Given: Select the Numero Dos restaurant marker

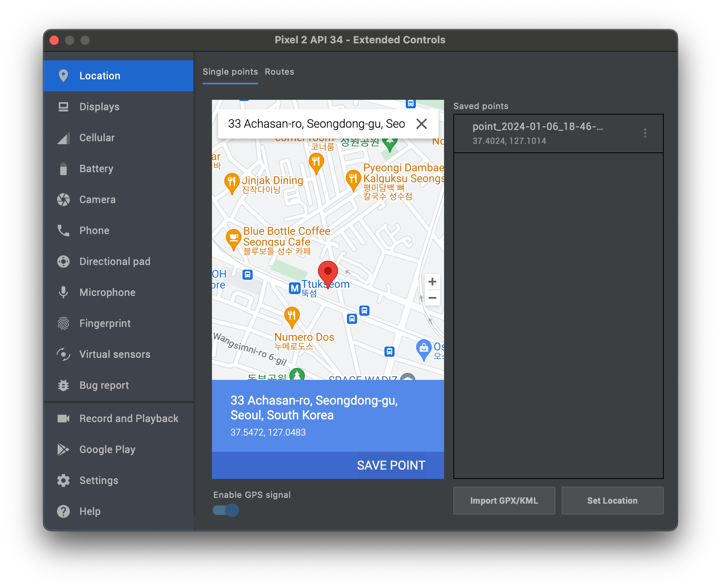Looking at the screenshot, I should (x=292, y=318).
